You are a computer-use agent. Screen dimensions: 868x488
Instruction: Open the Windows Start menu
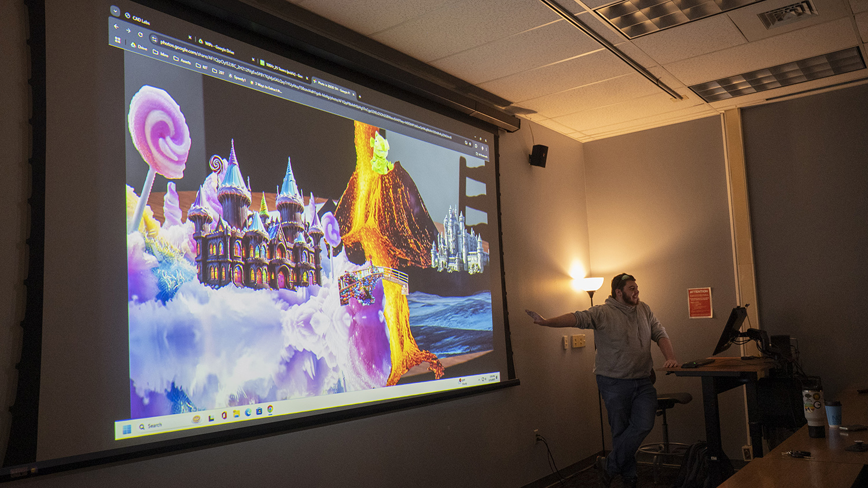127,429
